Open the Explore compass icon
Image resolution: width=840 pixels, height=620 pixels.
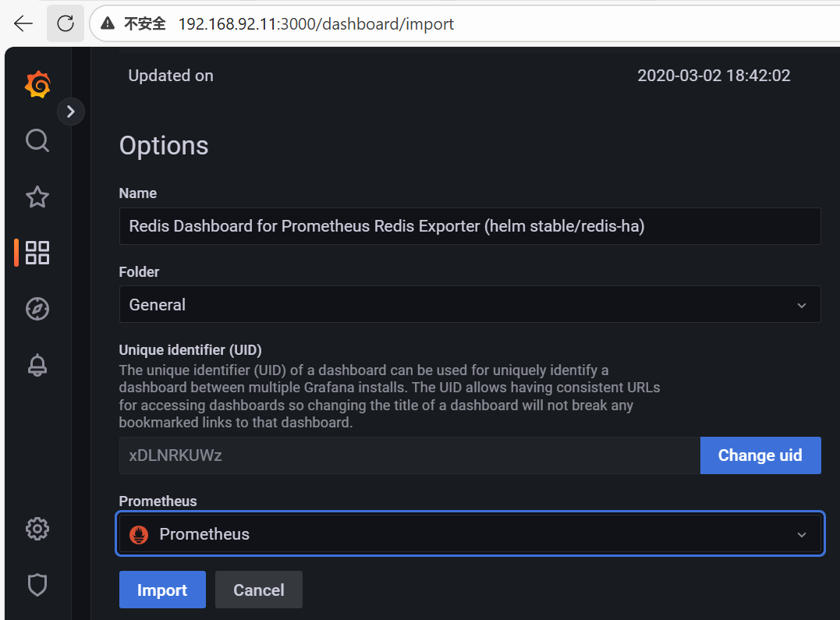[37, 309]
